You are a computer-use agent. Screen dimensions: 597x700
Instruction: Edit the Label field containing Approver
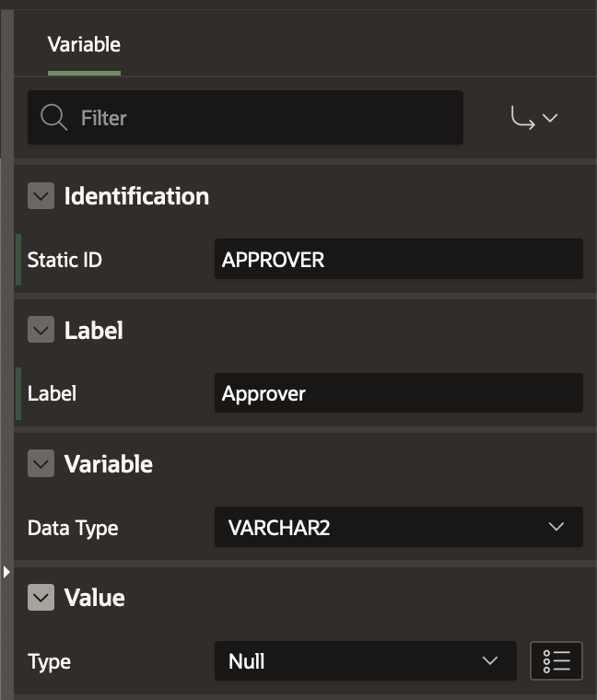coord(398,393)
